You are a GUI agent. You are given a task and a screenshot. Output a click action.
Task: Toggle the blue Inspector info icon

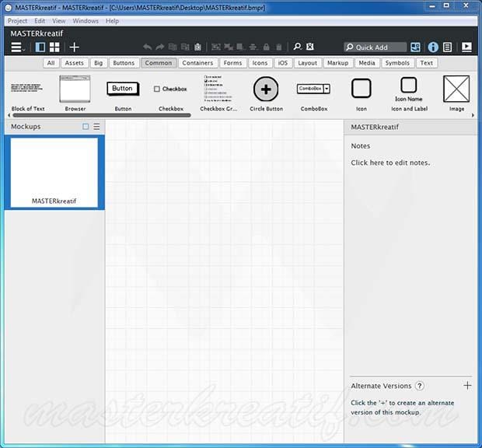click(x=433, y=47)
